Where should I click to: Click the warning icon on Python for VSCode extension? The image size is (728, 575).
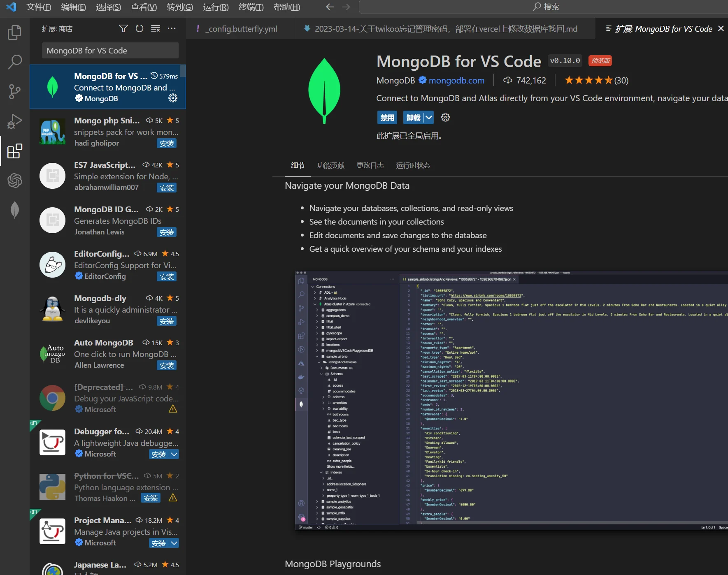173,498
